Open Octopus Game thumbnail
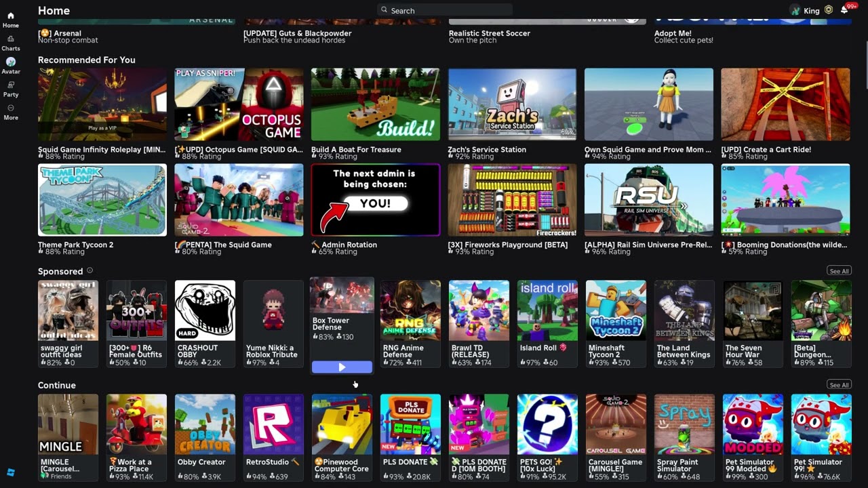This screenshot has width=868, height=488. click(239, 104)
